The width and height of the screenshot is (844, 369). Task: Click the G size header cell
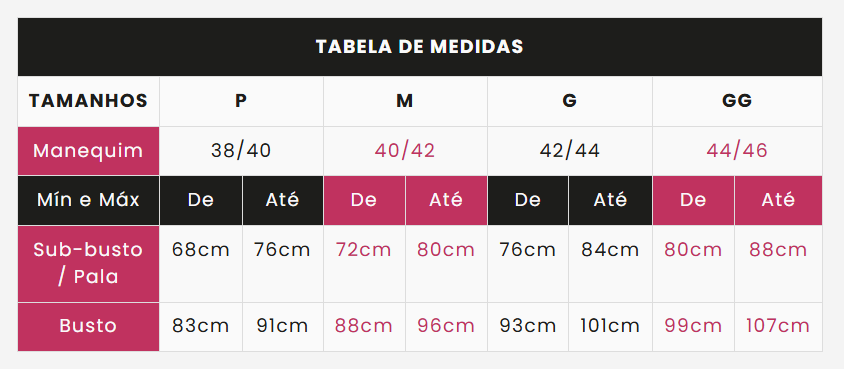click(x=569, y=101)
